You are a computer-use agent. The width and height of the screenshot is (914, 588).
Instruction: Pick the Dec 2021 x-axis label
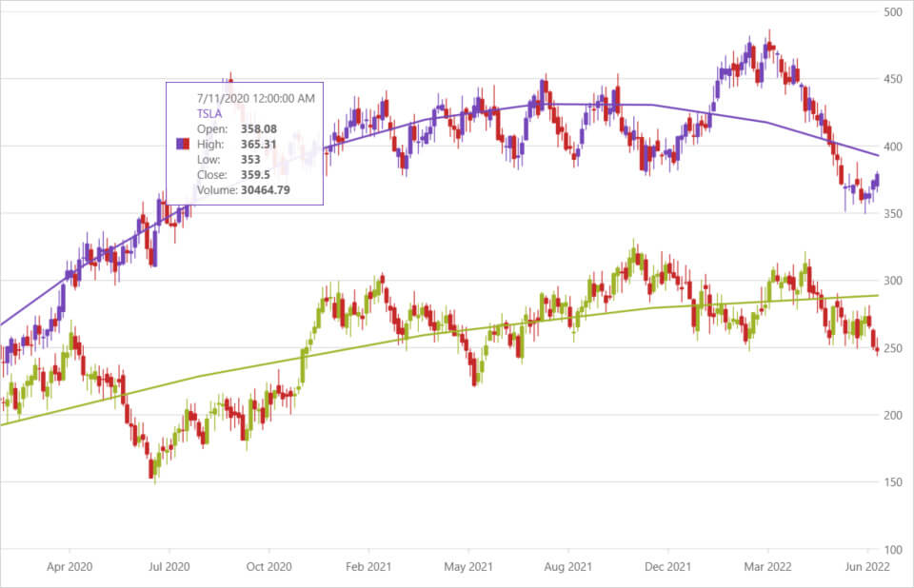[668, 566]
